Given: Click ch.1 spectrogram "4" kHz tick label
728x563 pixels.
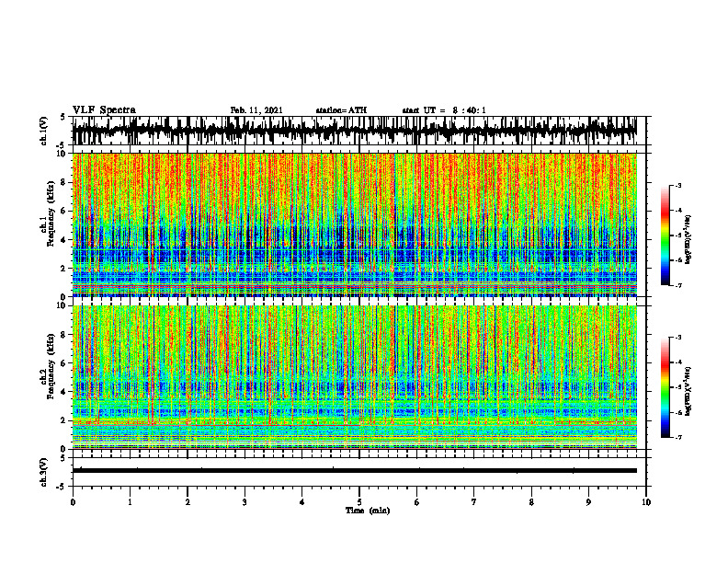Looking at the screenshot, I should tap(63, 240).
